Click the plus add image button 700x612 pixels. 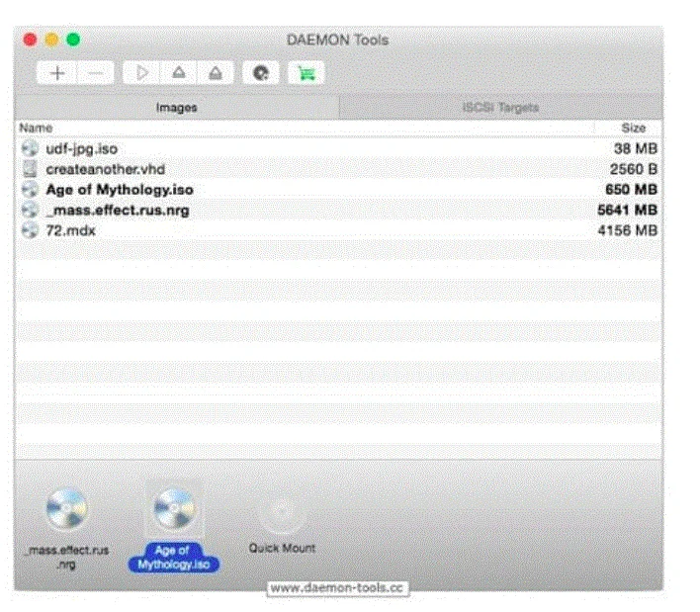coord(57,73)
